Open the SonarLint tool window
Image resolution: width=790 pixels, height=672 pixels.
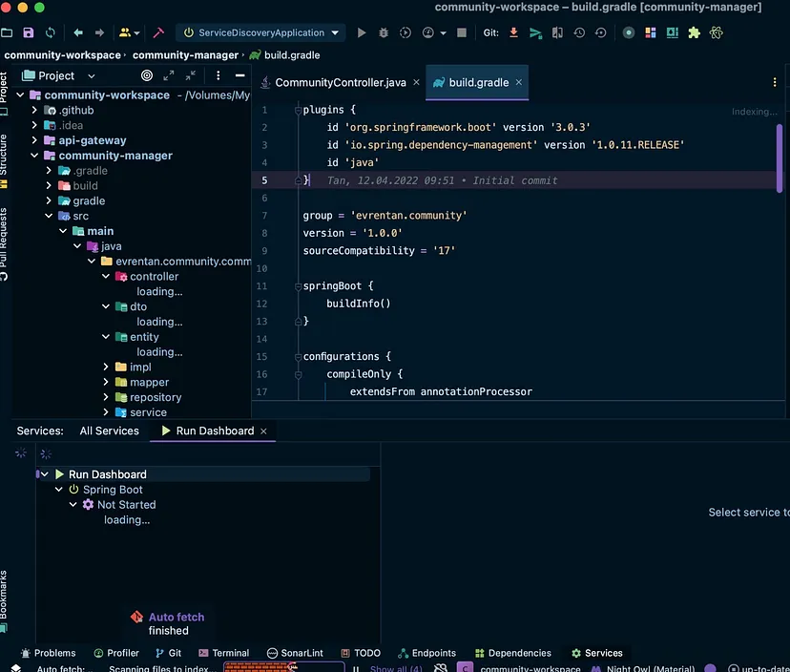pos(304,653)
